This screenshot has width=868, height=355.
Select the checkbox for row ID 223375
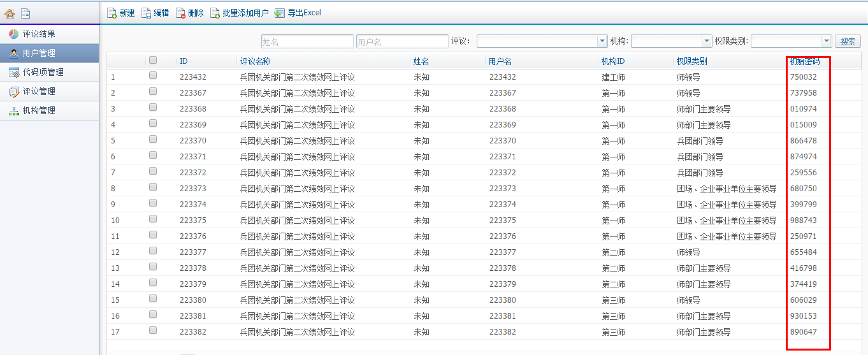(153, 219)
